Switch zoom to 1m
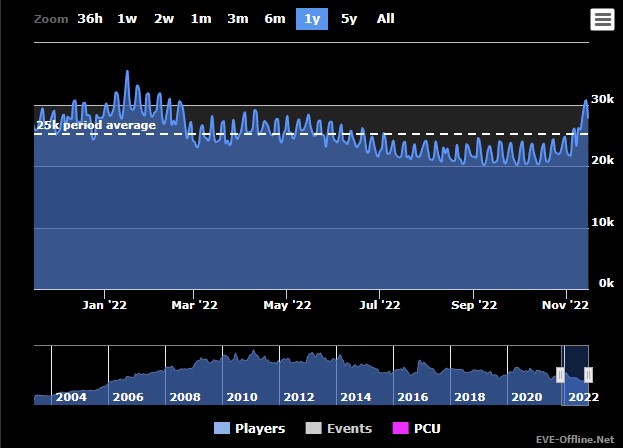Image resolution: width=623 pixels, height=448 pixels. coord(201,19)
